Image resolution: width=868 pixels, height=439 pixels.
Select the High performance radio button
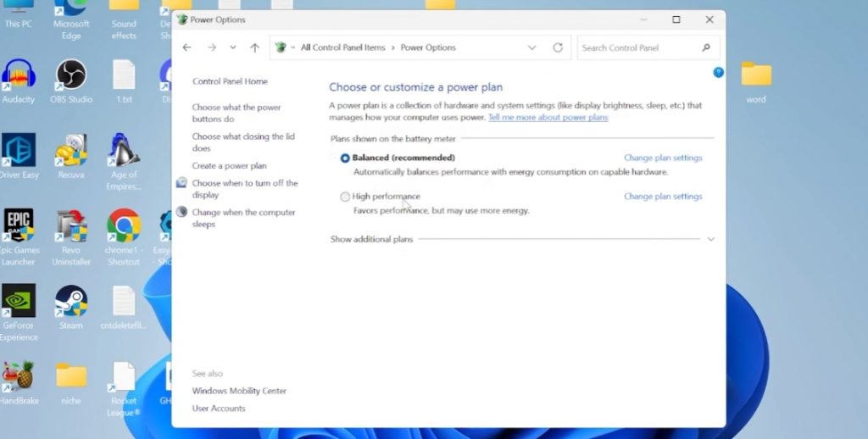point(345,197)
